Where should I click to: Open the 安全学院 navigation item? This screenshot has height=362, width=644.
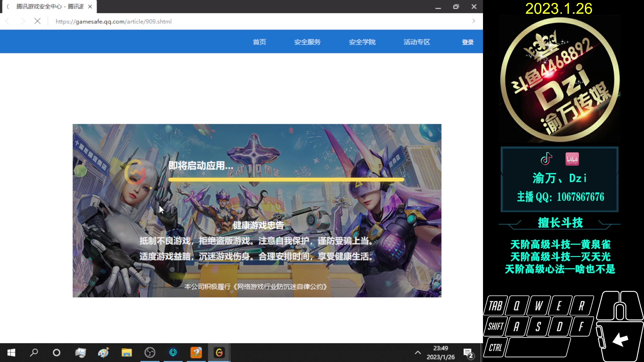coord(362,42)
